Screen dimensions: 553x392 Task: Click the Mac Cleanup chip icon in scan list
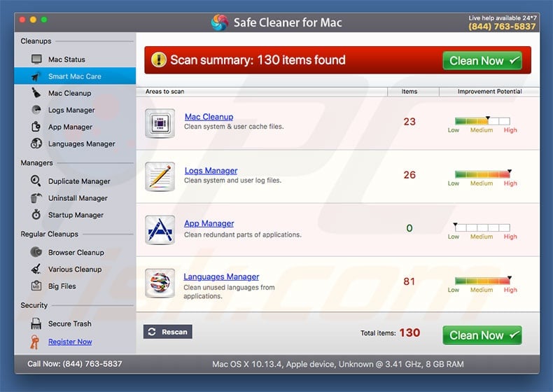click(160, 123)
